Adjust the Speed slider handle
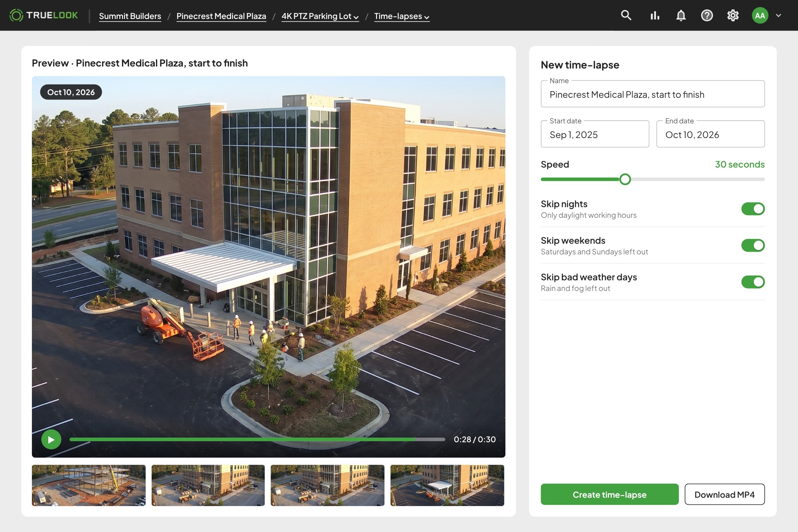The image size is (798, 532). click(625, 179)
